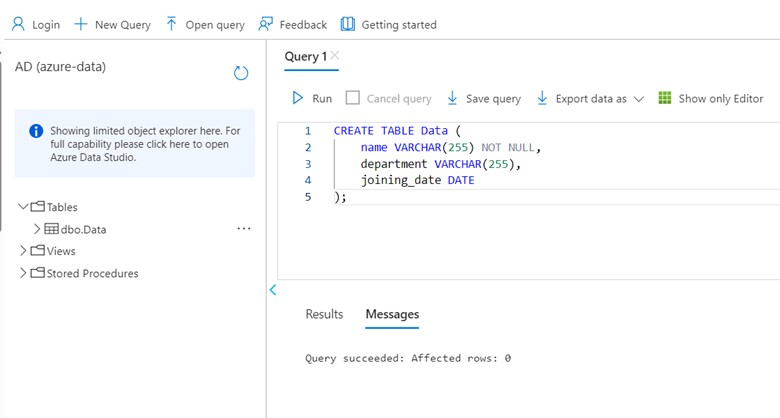Image resolution: width=780 pixels, height=418 pixels.
Task: Click the Cancel query checkbox icon
Action: (x=352, y=98)
